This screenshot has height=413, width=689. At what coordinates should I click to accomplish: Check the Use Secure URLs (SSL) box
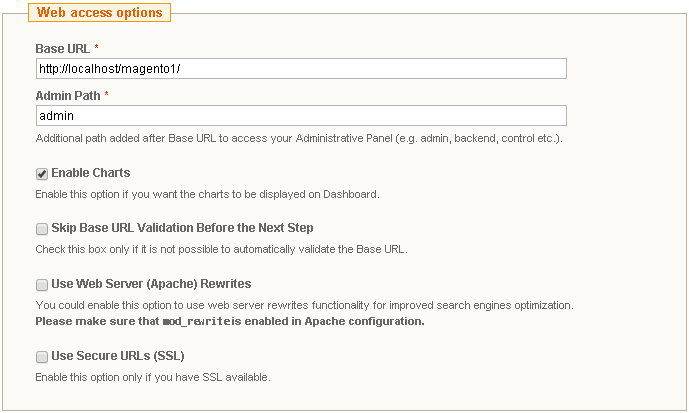(42, 357)
